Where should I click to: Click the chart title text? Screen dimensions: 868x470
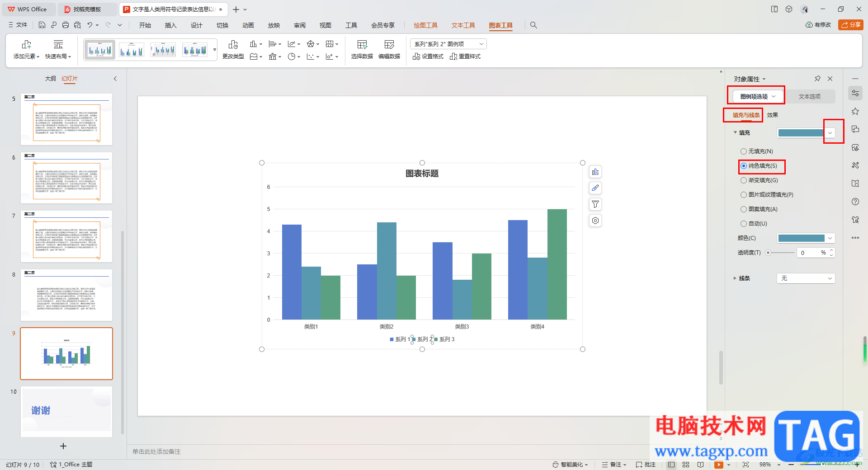pos(422,174)
